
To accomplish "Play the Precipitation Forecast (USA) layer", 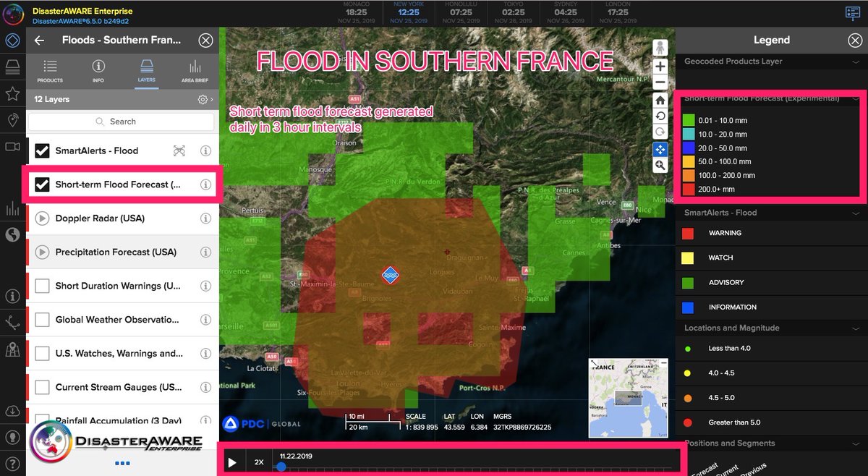I will click(42, 252).
